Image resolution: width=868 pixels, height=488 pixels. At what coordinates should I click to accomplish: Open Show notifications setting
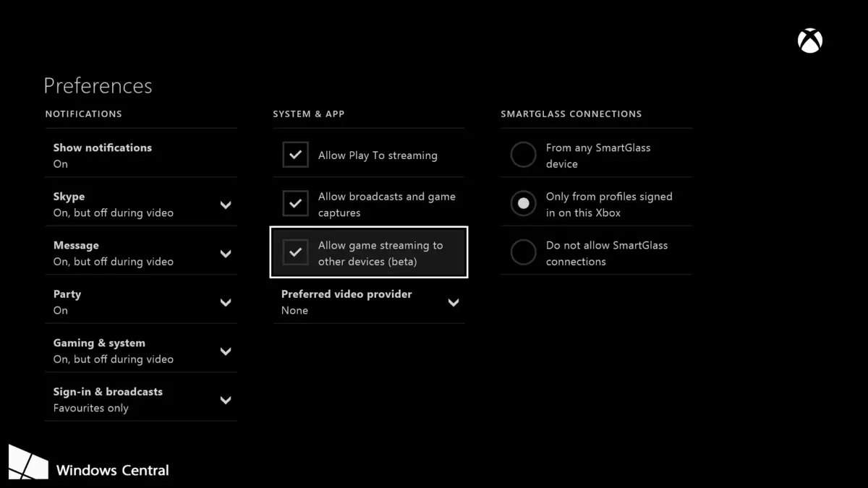(x=140, y=155)
